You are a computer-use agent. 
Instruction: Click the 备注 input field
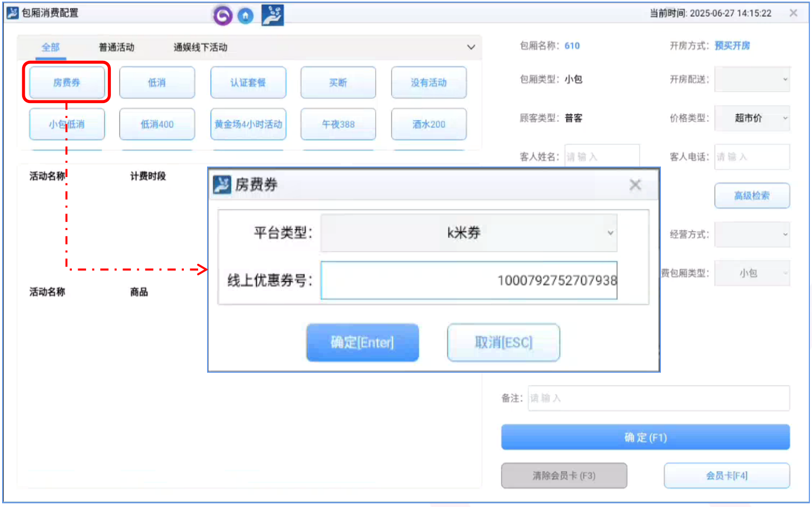click(659, 398)
